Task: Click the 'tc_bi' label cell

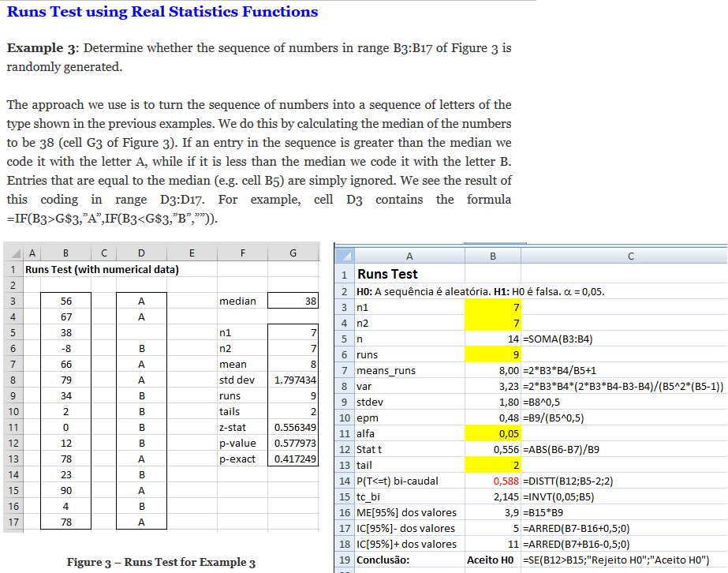Action: (409, 497)
